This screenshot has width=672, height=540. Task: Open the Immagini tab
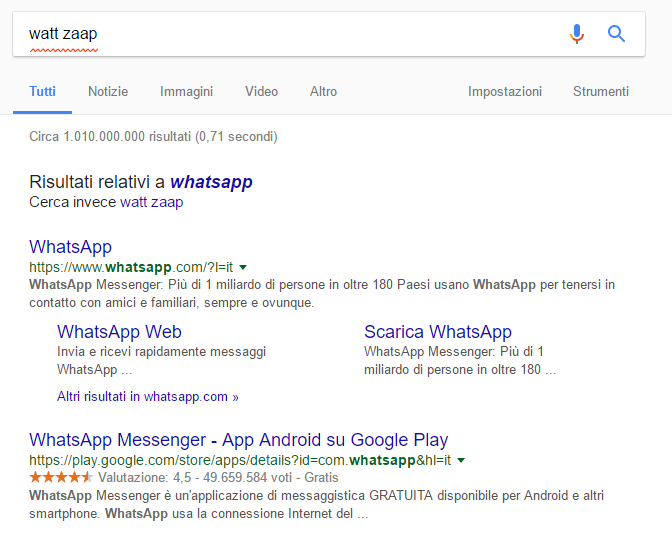(x=186, y=92)
